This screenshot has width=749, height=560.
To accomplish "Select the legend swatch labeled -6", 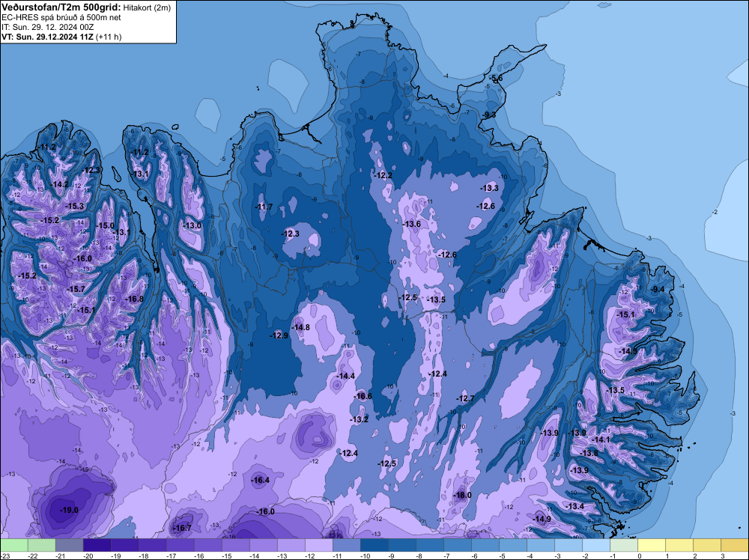I will 485,545.
